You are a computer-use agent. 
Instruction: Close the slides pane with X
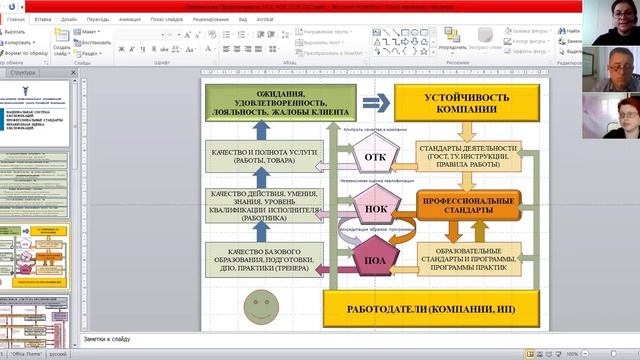point(73,73)
